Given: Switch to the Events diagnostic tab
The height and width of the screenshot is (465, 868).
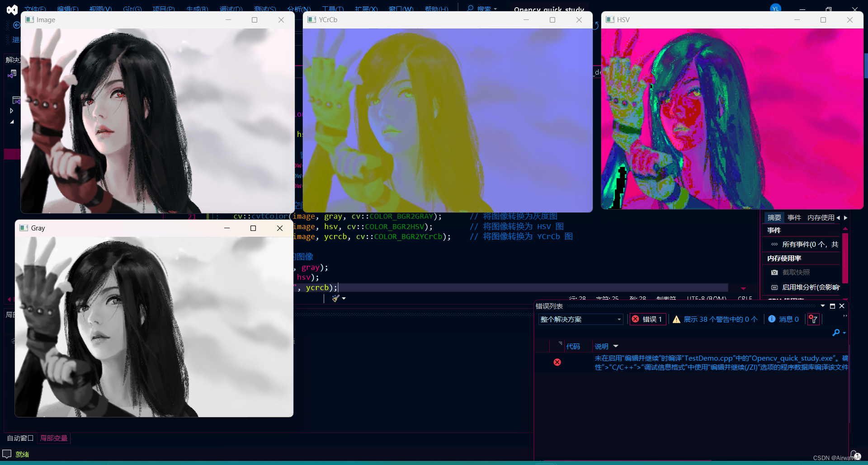Looking at the screenshot, I should coord(794,218).
